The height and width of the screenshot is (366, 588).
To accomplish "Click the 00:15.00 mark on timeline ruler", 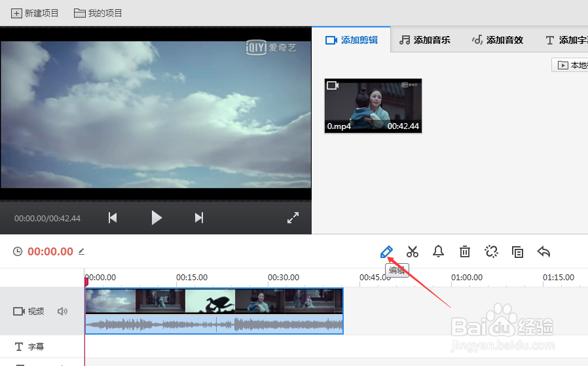I will coord(192,278).
